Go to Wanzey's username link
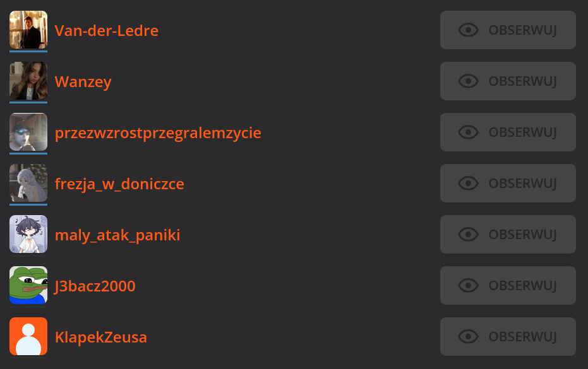This screenshot has width=588, height=369. 83,81
